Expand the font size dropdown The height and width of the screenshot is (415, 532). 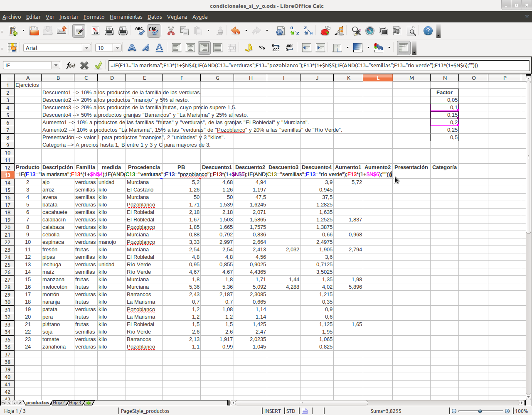pos(117,48)
